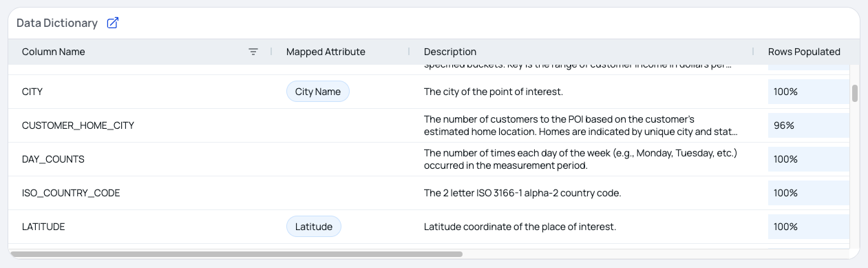
Task: Select the CUSTOMER_HOME_CITY cell
Action: pos(140,125)
